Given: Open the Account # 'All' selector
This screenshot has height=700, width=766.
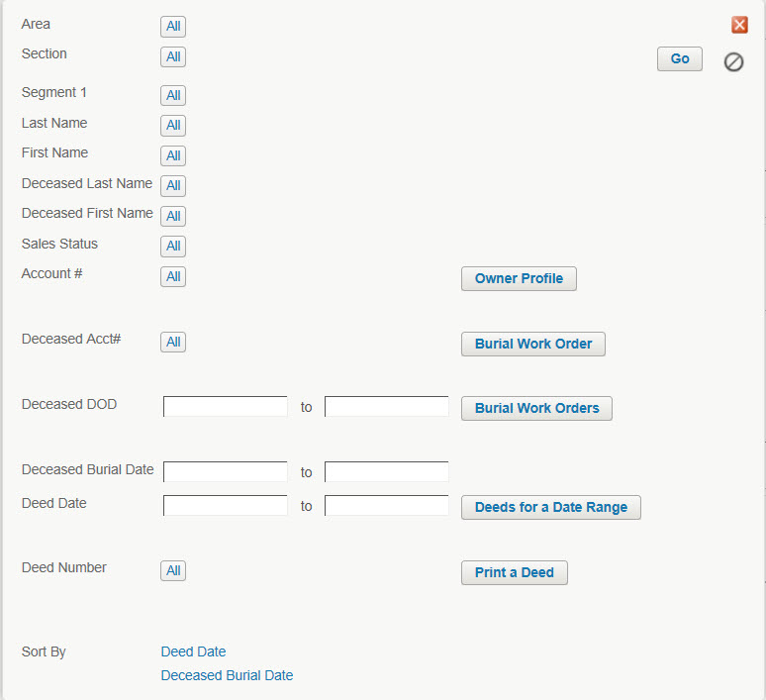Looking at the screenshot, I should click(x=173, y=276).
